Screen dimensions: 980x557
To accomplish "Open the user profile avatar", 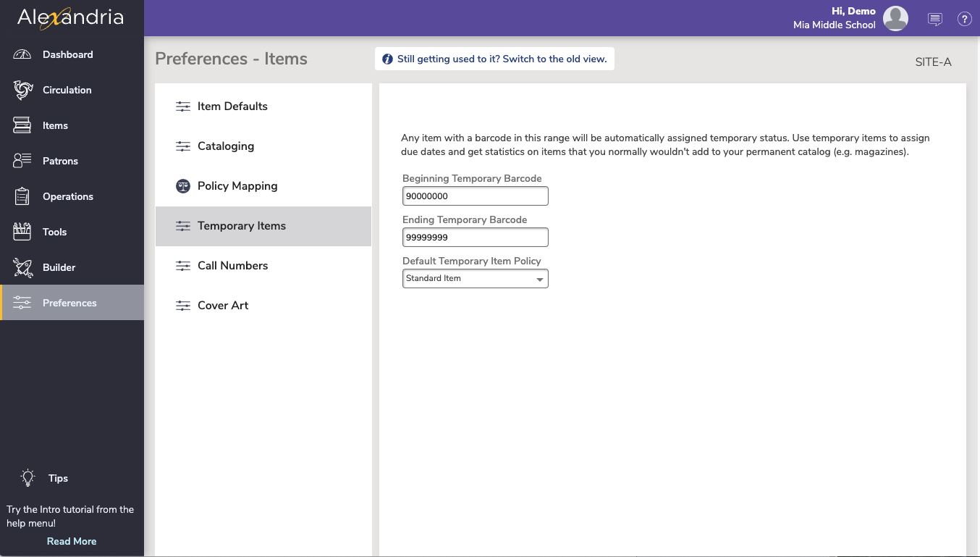I will pos(895,19).
